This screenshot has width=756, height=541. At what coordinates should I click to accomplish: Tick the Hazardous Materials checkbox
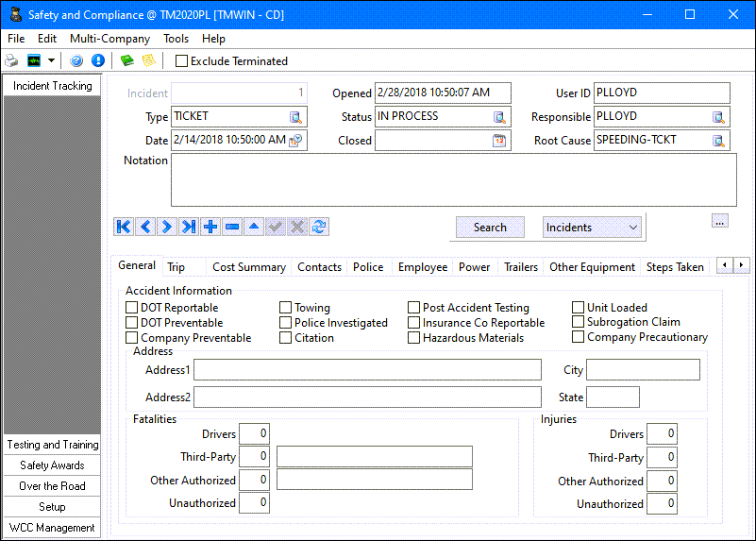tap(414, 338)
